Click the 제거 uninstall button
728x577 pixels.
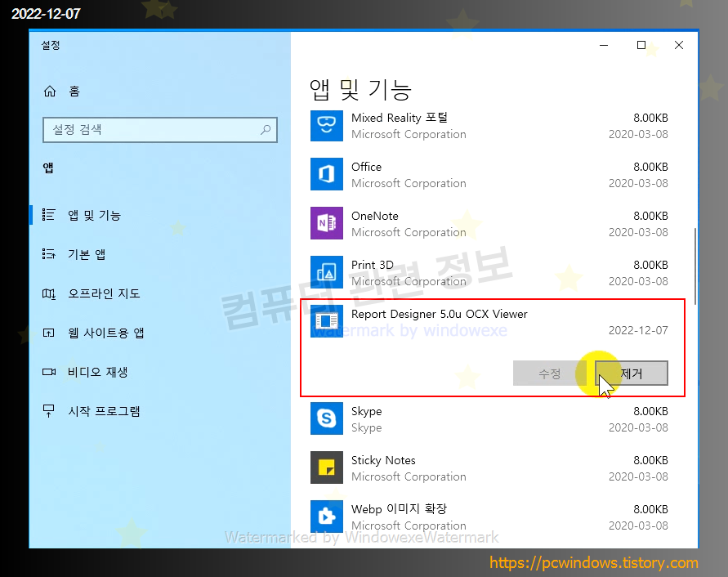tap(632, 373)
